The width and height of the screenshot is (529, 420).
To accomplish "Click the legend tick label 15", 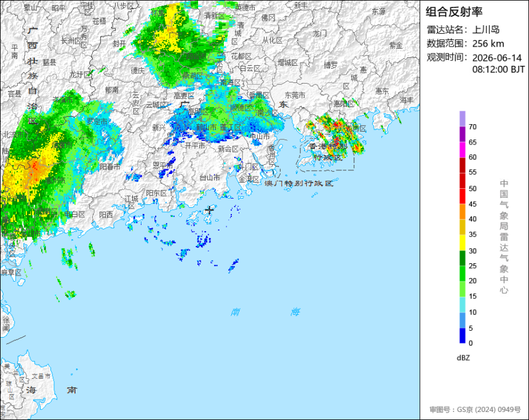I will [x=472, y=296].
